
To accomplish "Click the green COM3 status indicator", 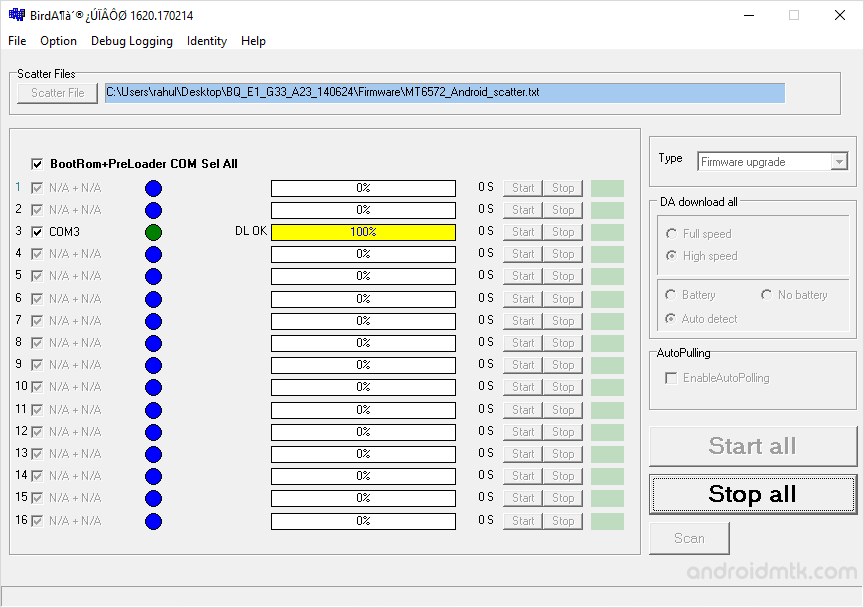I will pyautogui.click(x=153, y=231).
